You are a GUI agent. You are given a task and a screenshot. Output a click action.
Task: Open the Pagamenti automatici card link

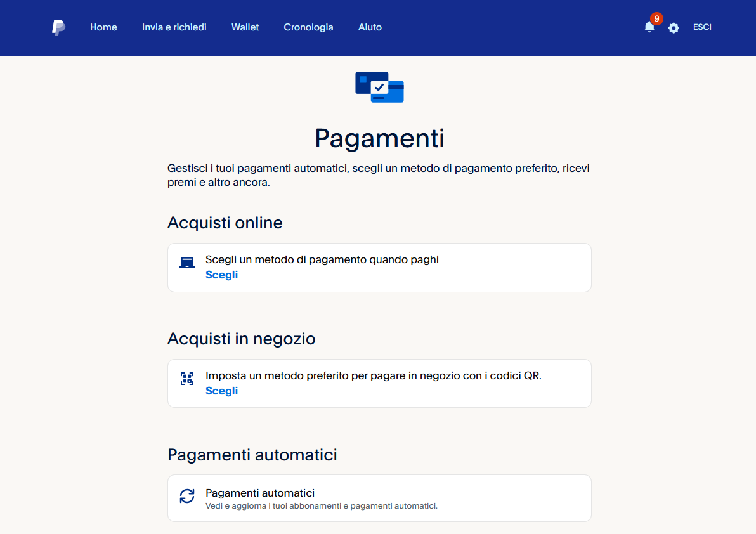[379, 498]
